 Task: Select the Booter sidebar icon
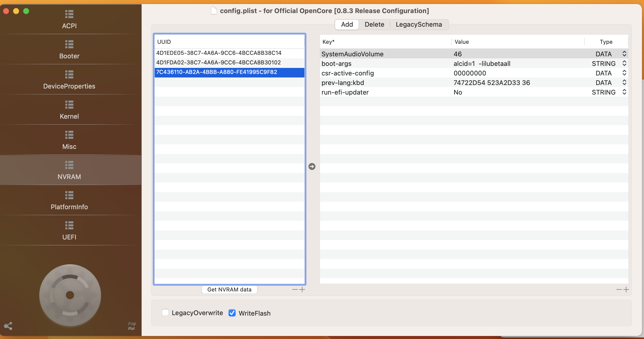[x=69, y=45]
